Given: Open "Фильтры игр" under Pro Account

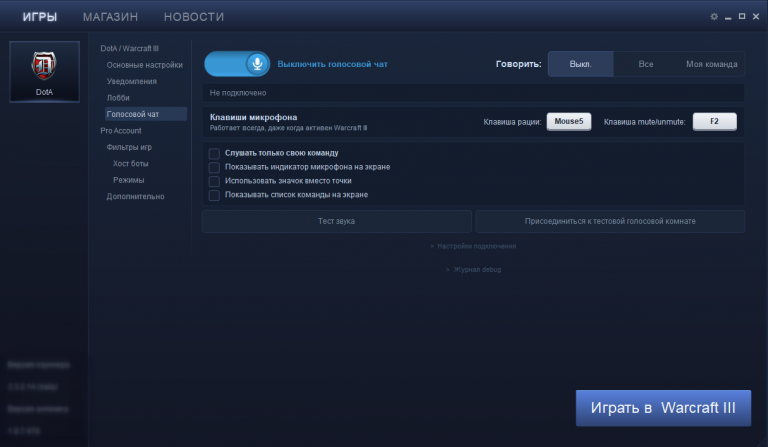Looking at the screenshot, I should [x=129, y=147].
